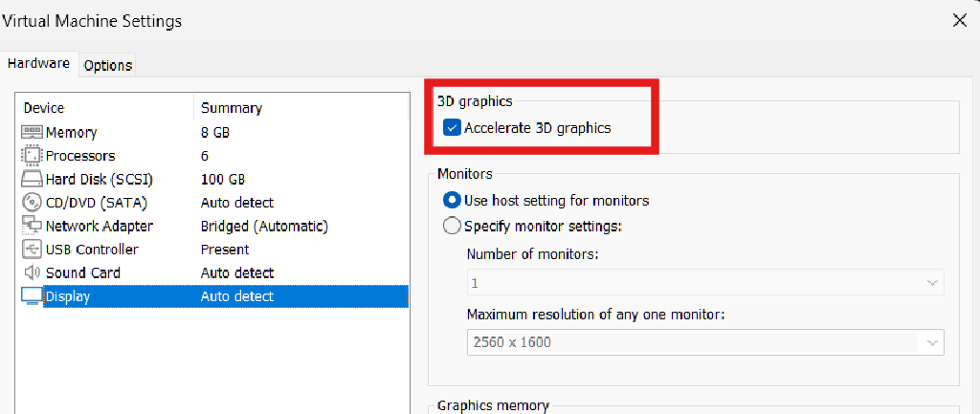Open the Hardware tab
Viewport: 980px width, 414px height.
pos(38,64)
